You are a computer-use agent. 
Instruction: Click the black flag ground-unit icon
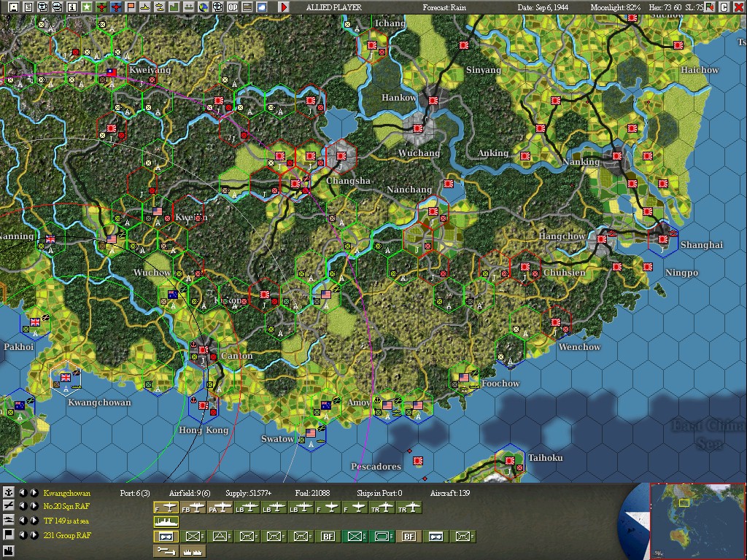pos(8,534)
